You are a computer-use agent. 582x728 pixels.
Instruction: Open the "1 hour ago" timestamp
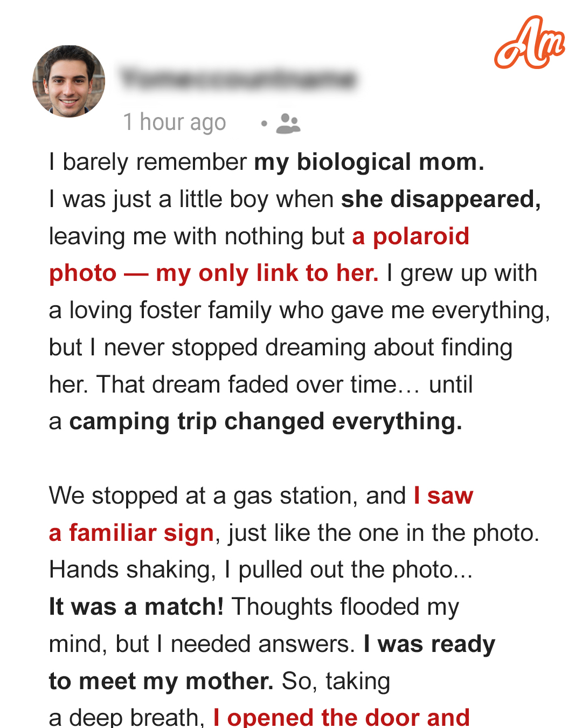click(175, 122)
